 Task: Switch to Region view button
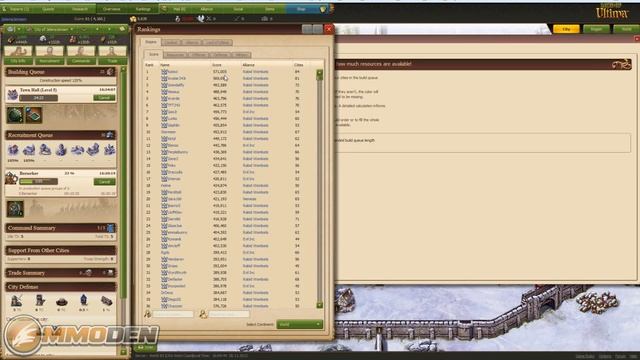click(596, 29)
